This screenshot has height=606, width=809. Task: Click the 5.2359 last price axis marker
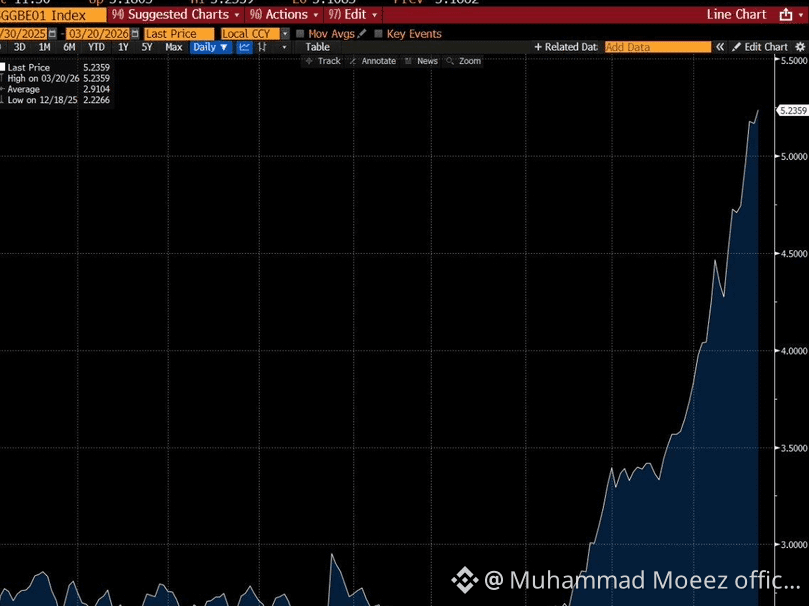click(x=792, y=110)
